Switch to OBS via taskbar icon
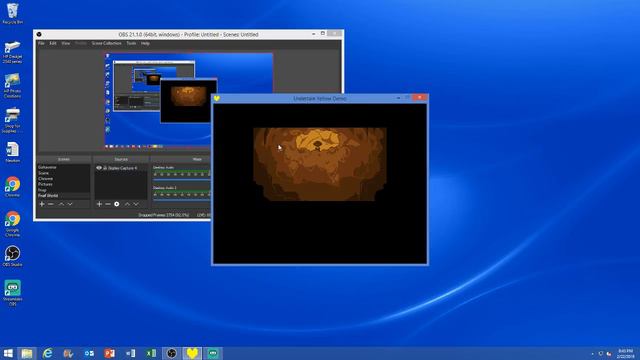 click(x=171, y=353)
